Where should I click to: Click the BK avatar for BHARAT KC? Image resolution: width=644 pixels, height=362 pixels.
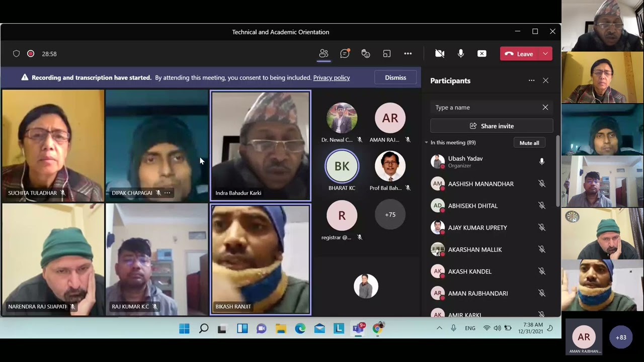point(342,166)
